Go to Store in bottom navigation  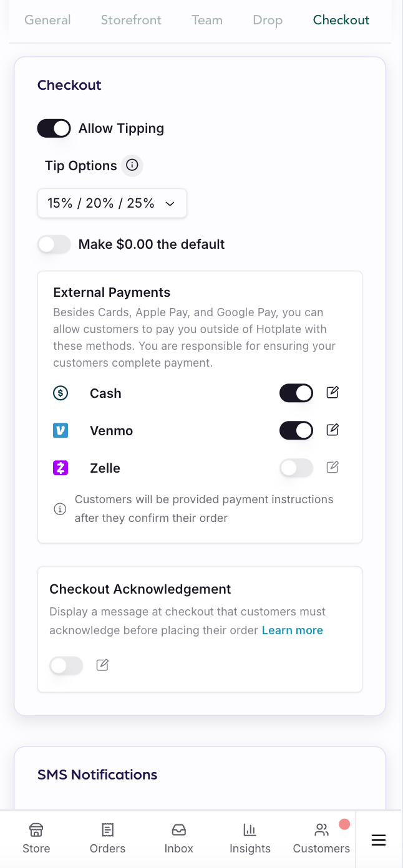tap(36, 839)
